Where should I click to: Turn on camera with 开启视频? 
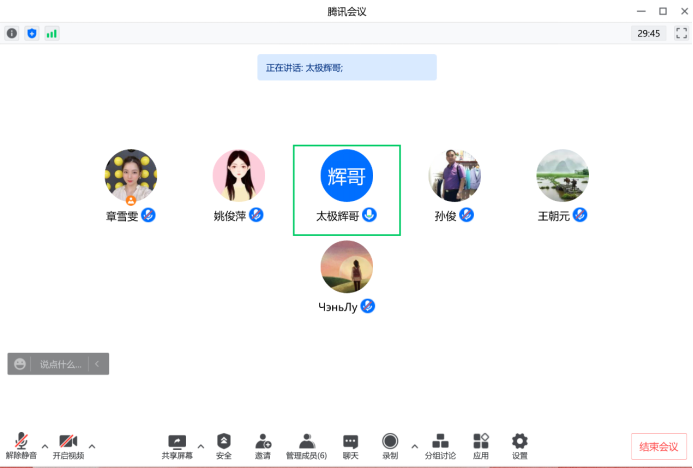pyautogui.click(x=68, y=446)
